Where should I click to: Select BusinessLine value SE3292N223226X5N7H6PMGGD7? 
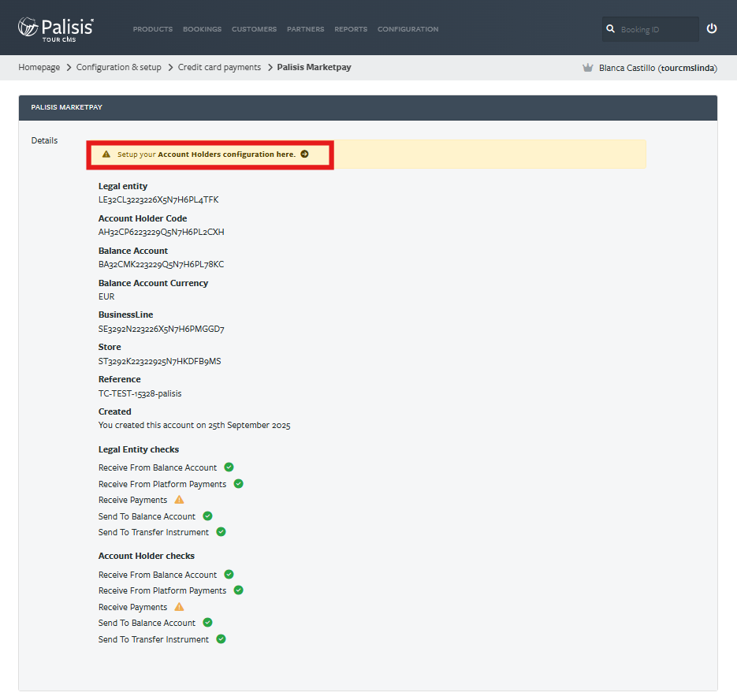162,329
